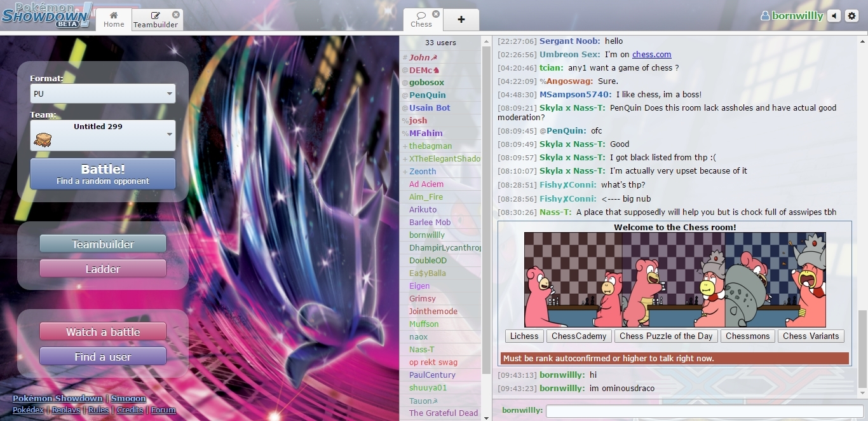Select user Jointhemode in the list
This screenshot has height=421, width=868.
click(440, 312)
